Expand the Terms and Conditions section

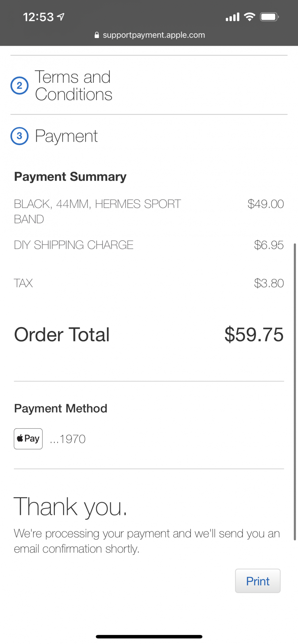(x=73, y=86)
